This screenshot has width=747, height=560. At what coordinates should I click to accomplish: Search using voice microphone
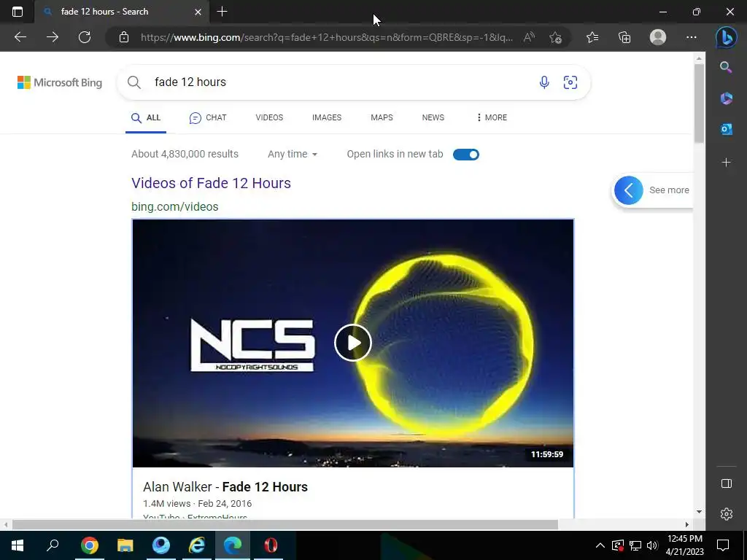[544, 82]
